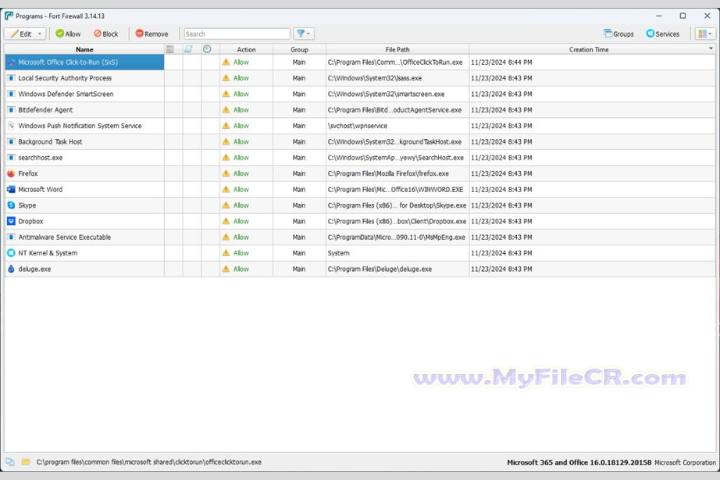720x480 pixels.
Task: Open the colored columns options dropdown
Action: tap(704, 34)
